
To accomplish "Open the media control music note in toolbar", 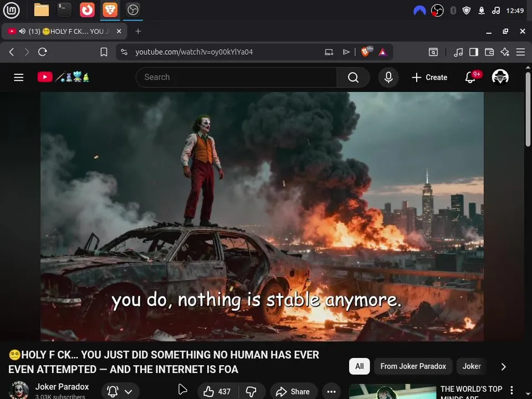I will pyautogui.click(x=458, y=52).
